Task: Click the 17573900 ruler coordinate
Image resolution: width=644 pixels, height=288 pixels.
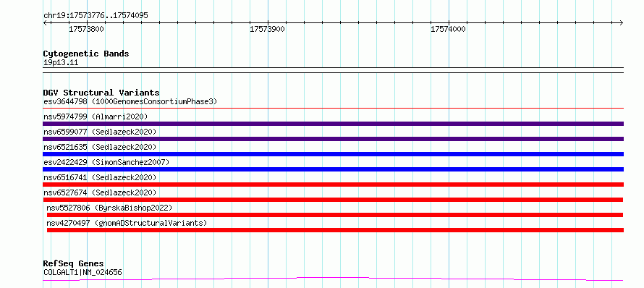Action: [268, 29]
